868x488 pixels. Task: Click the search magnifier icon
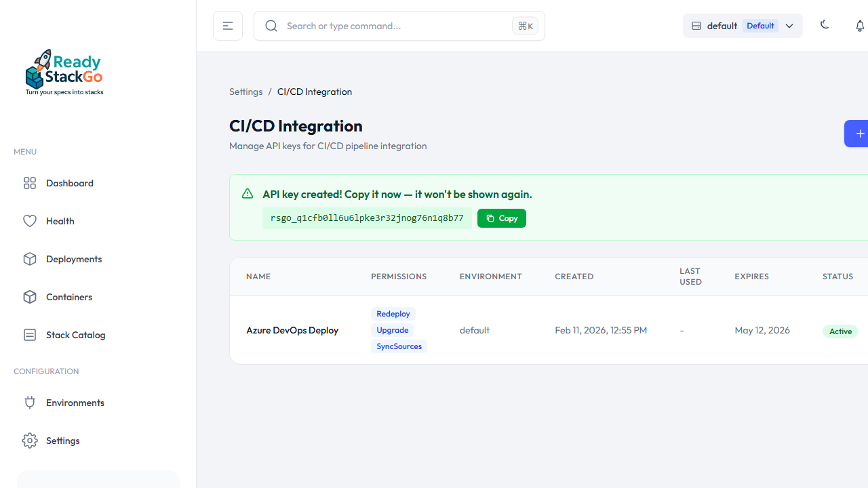271,26
